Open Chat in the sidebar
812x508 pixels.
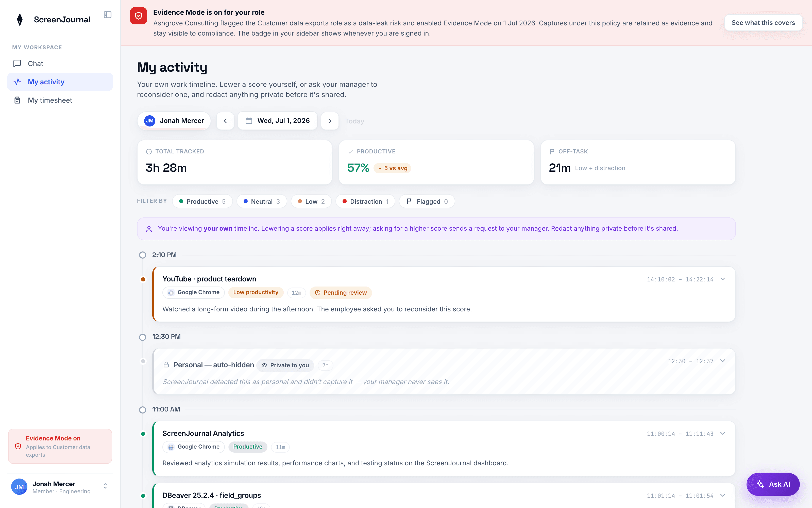tap(60, 63)
